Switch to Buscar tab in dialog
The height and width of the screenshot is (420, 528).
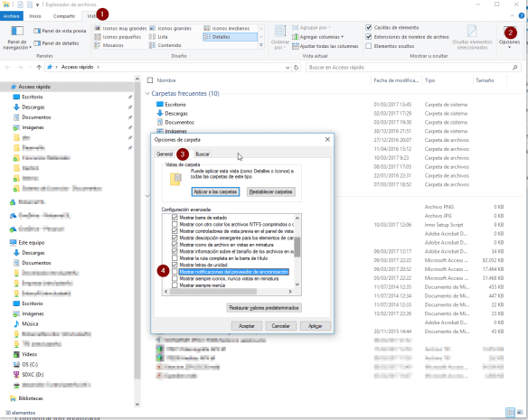tap(203, 154)
